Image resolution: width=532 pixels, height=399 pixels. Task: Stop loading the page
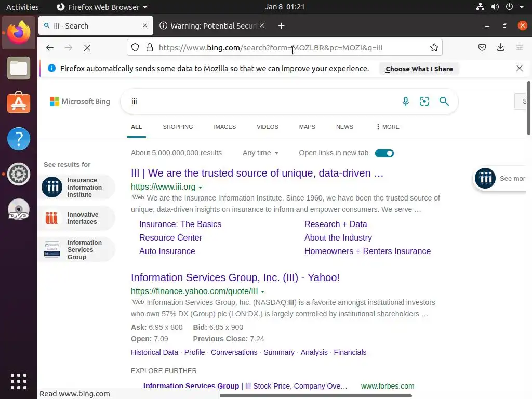pyautogui.click(x=87, y=48)
